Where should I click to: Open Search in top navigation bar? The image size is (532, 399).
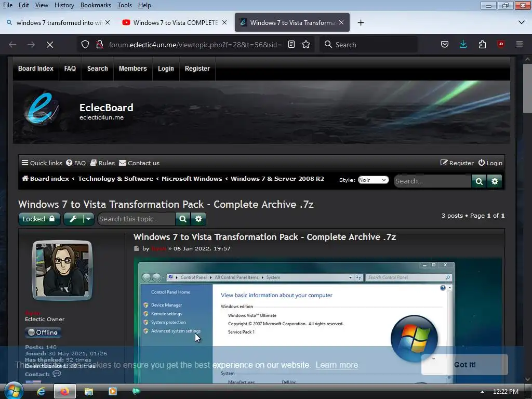(x=97, y=69)
